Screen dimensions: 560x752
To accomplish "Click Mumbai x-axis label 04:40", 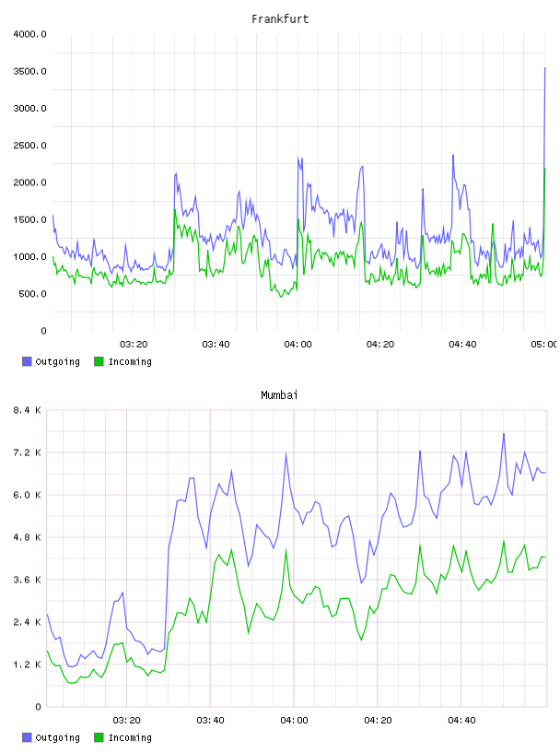I will pyautogui.click(x=461, y=721).
